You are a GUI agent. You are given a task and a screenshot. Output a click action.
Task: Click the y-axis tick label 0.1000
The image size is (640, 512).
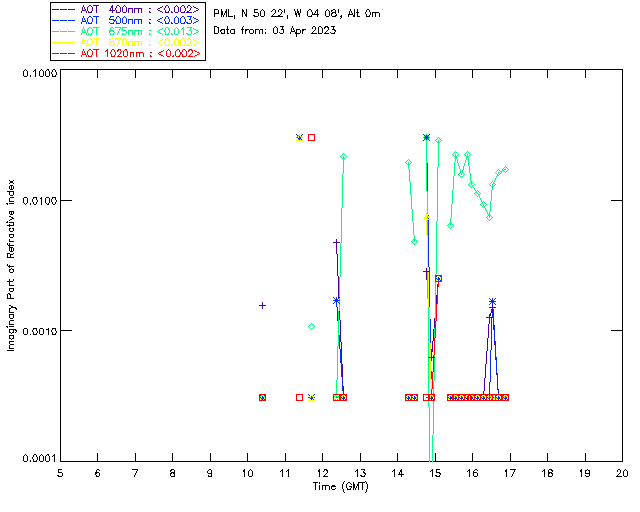pyautogui.click(x=40, y=73)
